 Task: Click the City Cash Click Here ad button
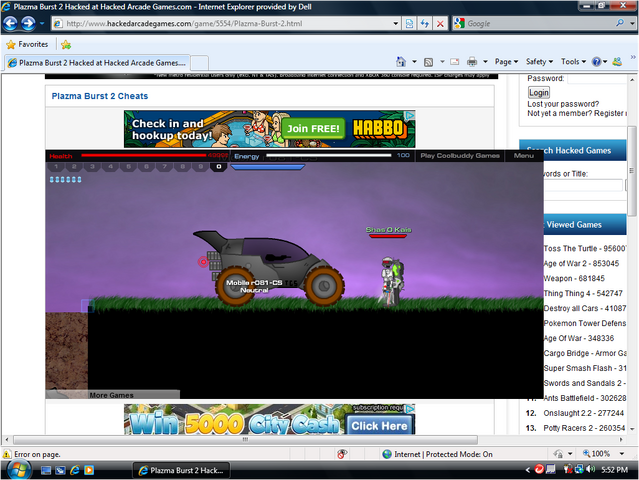(379, 425)
